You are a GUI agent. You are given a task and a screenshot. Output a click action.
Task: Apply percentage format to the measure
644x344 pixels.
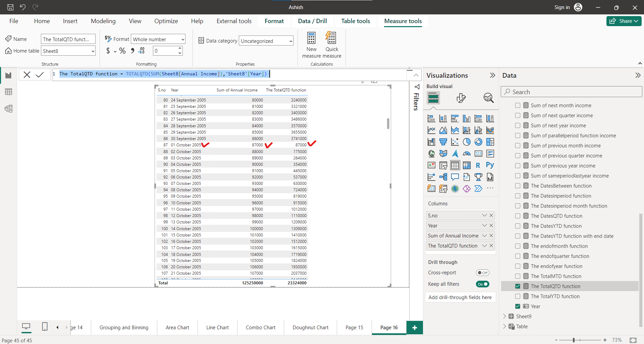pos(122,51)
